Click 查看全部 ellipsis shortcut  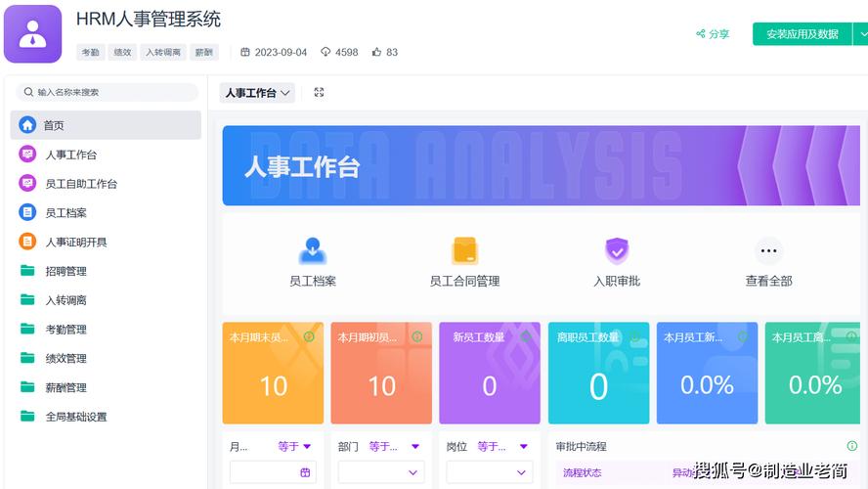(x=768, y=261)
